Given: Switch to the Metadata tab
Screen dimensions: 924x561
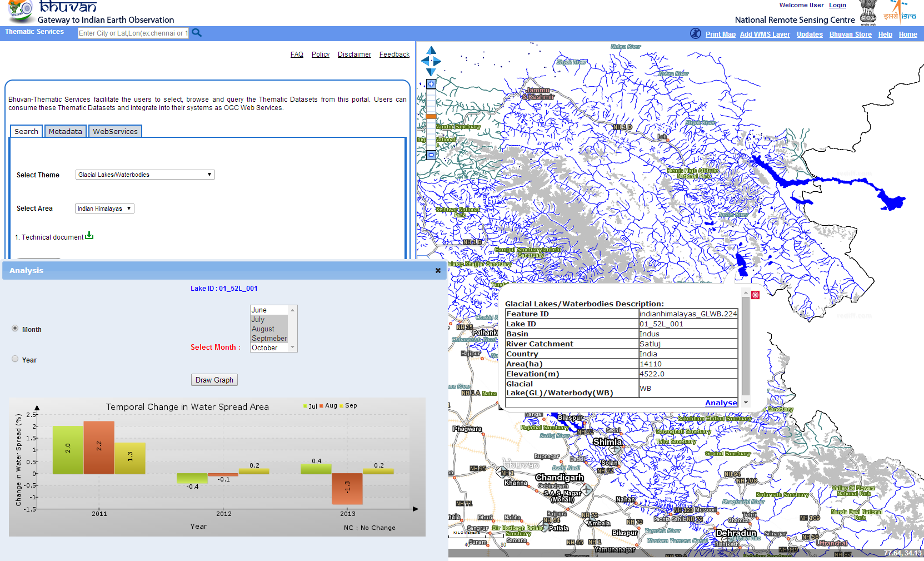Looking at the screenshot, I should (x=65, y=131).
